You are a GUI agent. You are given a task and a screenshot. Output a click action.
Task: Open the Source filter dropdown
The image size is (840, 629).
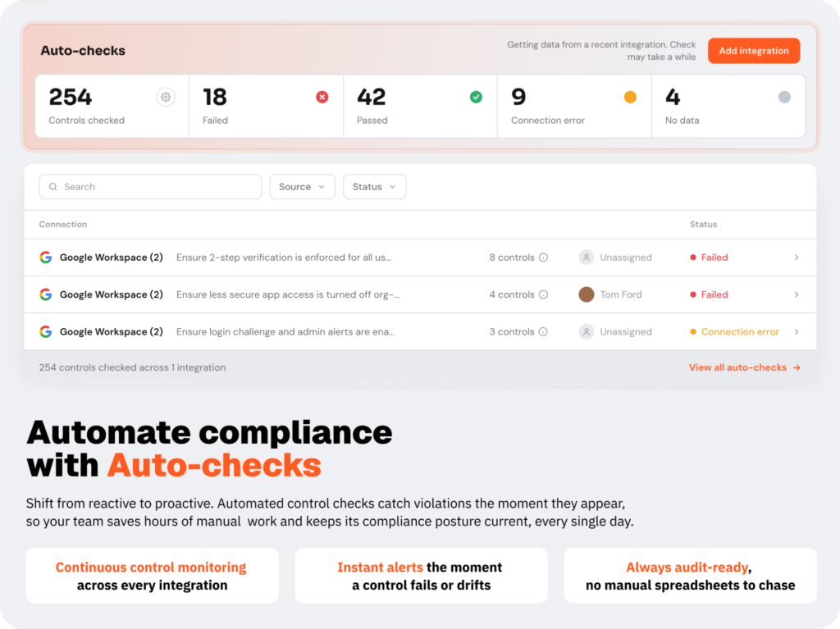[x=302, y=186]
